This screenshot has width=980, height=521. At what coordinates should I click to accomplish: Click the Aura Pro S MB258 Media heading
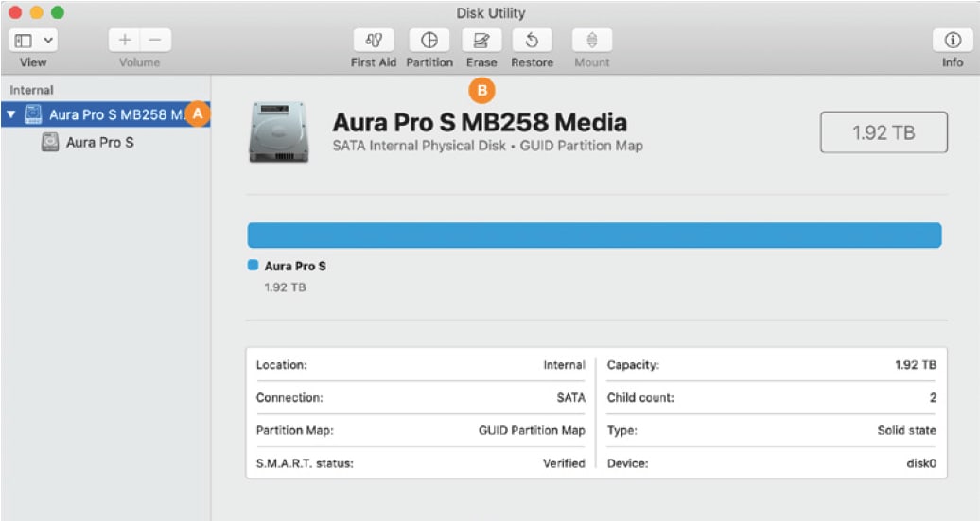(x=480, y=123)
